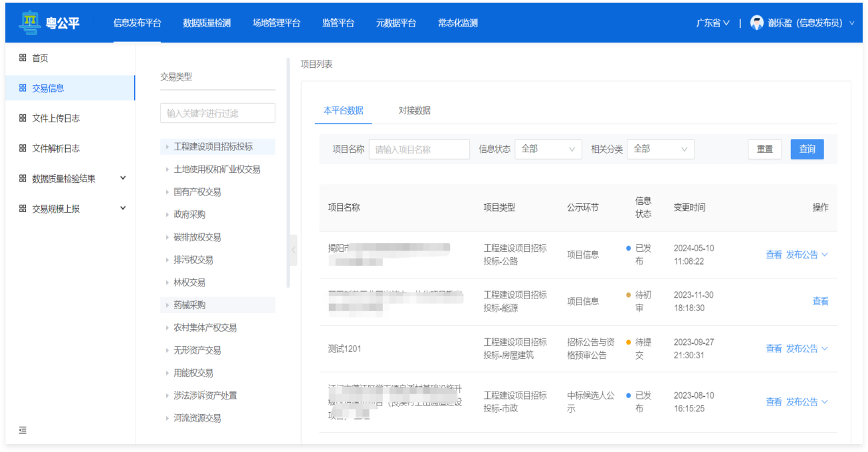
Task: Switch to the 对接数据 tab
Action: 414,110
